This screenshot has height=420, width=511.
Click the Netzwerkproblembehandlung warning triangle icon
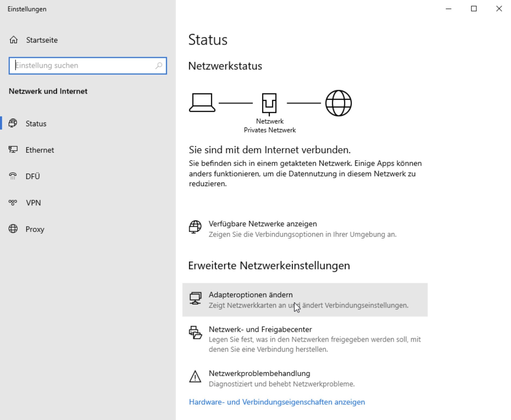(x=195, y=376)
